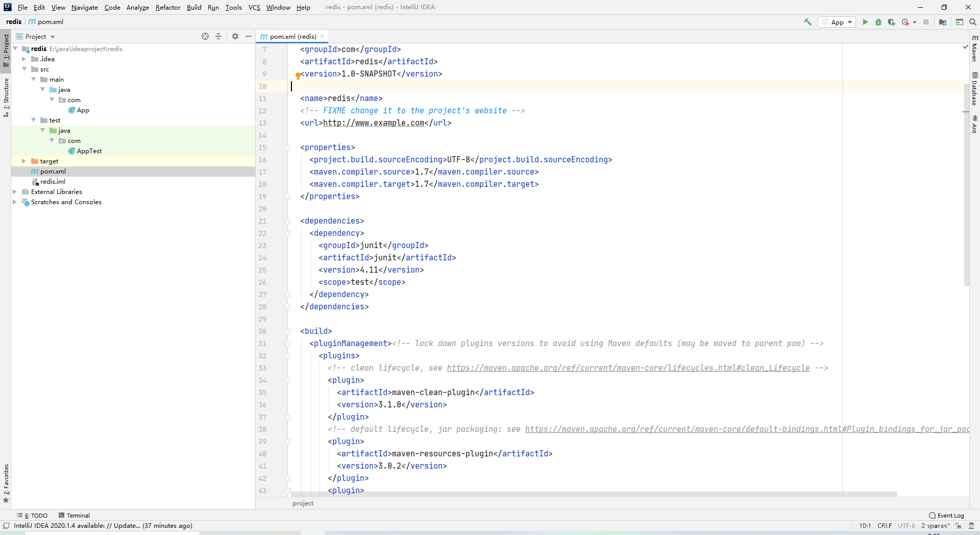Click UTF-8 encoding in status bar
This screenshot has width=980, height=535.
click(x=906, y=526)
